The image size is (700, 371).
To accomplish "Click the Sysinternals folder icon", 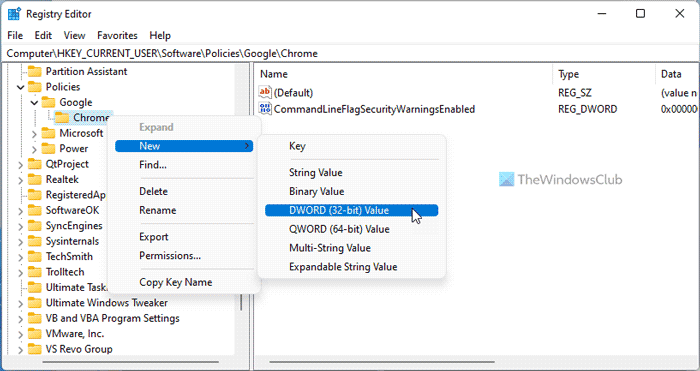I will coord(34,241).
